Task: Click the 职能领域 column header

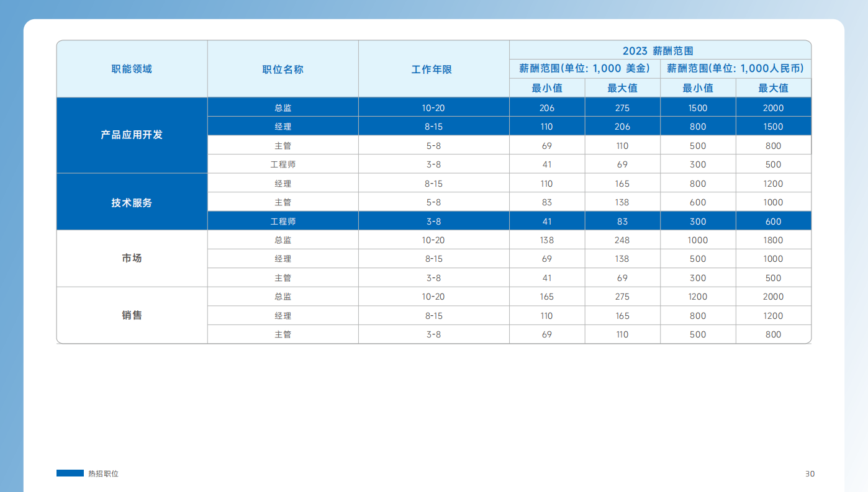Action: pyautogui.click(x=132, y=69)
